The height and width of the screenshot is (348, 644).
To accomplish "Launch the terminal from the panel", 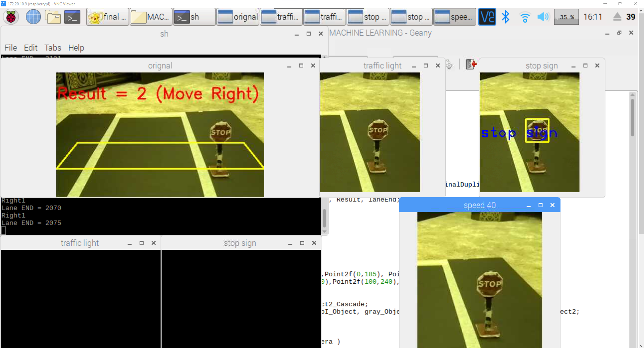I will (x=72, y=17).
